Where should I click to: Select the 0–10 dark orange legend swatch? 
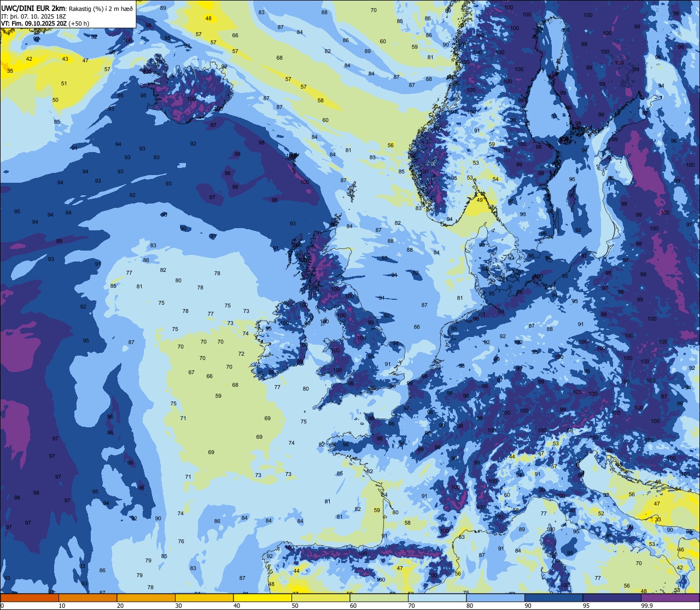click(x=30, y=597)
